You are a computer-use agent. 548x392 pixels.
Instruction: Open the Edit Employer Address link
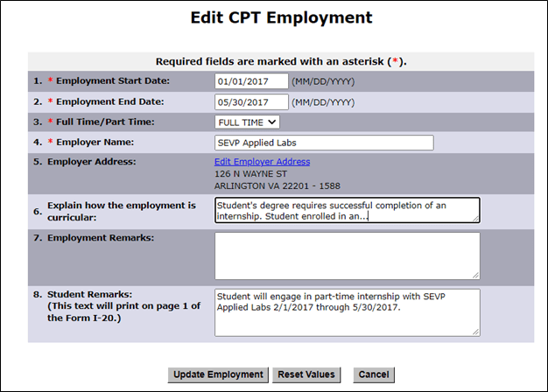coord(262,162)
